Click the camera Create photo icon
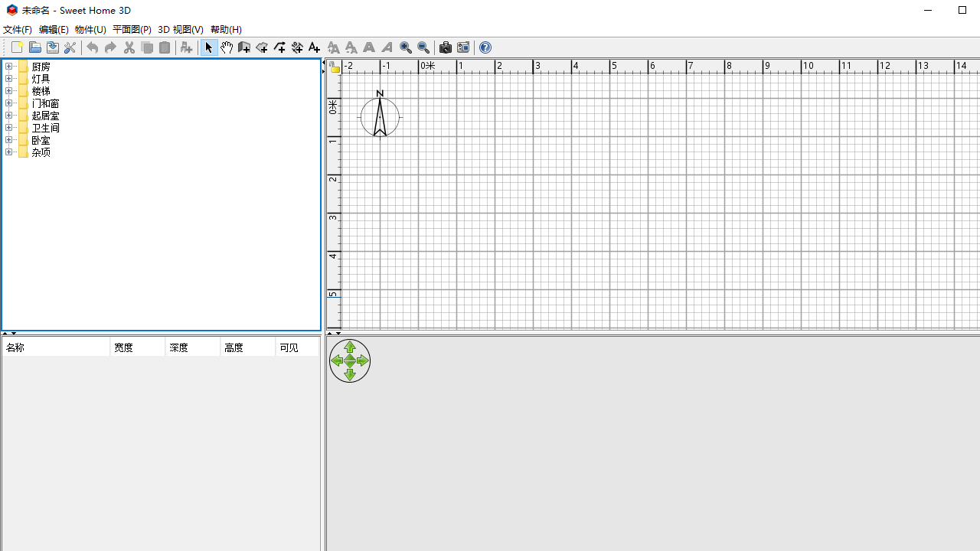Screen dimensions: 980x551 445,47
